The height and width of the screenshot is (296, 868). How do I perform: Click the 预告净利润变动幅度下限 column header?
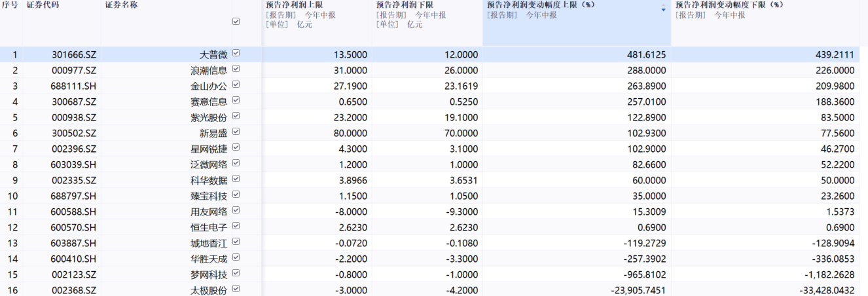pyautogui.click(x=729, y=5)
